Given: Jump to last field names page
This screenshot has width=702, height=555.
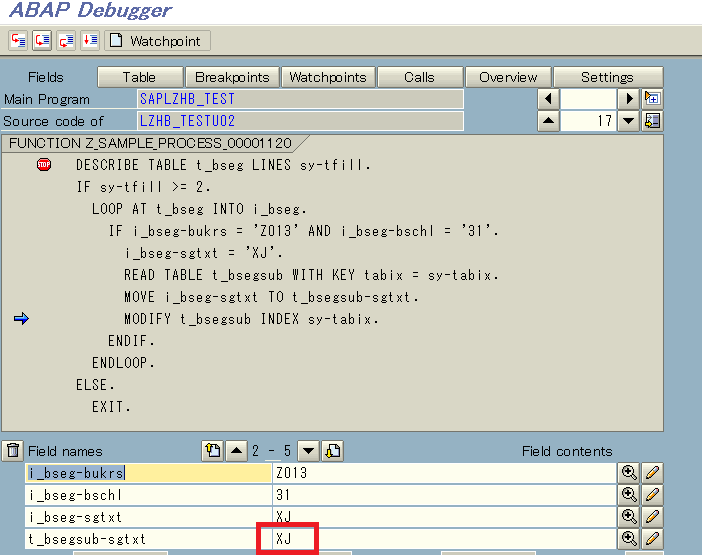Looking at the screenshot, I should tap(332, 451).
